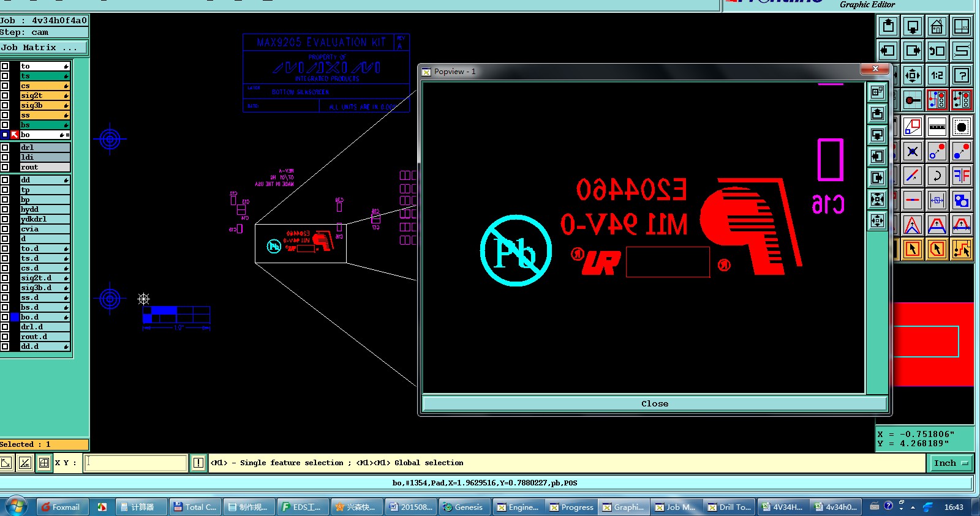Click the exclamation mark button
The height and width of the screenshot is (516, 980).
(198, 463)
